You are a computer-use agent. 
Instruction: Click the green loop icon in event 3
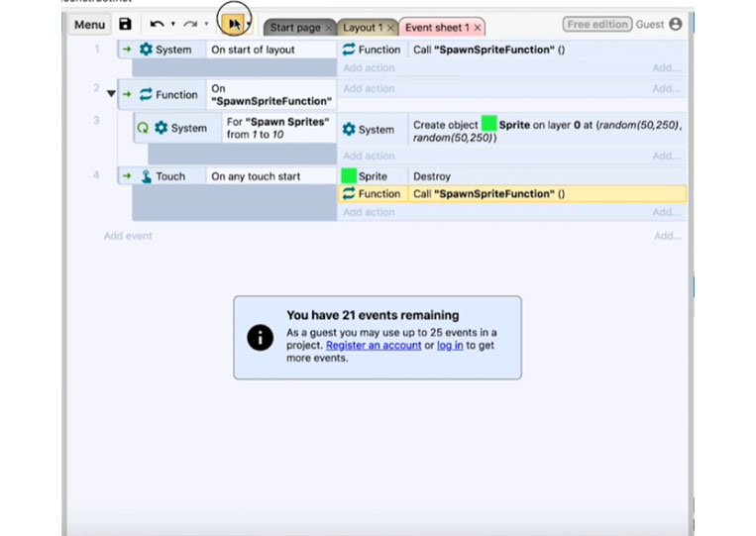(143, 128)
